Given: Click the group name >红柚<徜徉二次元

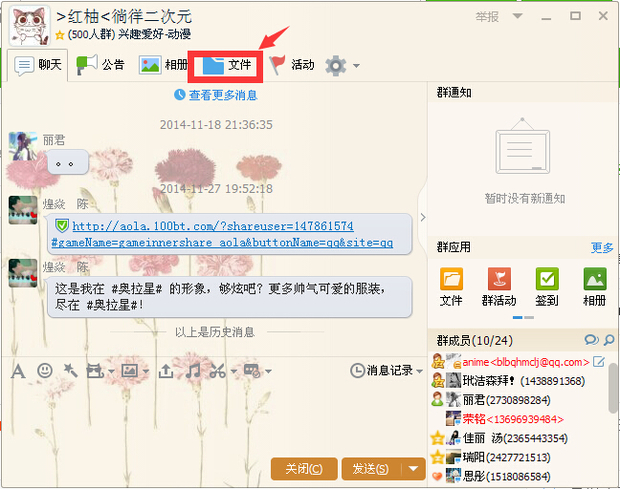Looking at the screenshot, I should pyautogui.click(x=124, y=17).
